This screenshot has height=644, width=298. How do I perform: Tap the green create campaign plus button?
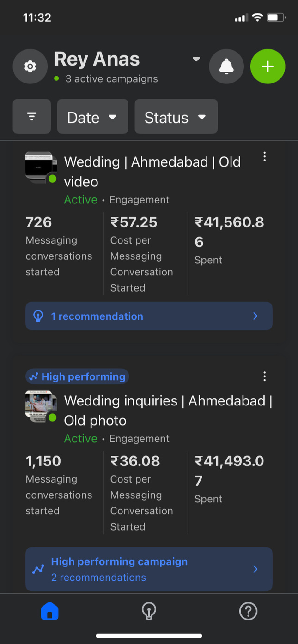(x=268, y=66)
